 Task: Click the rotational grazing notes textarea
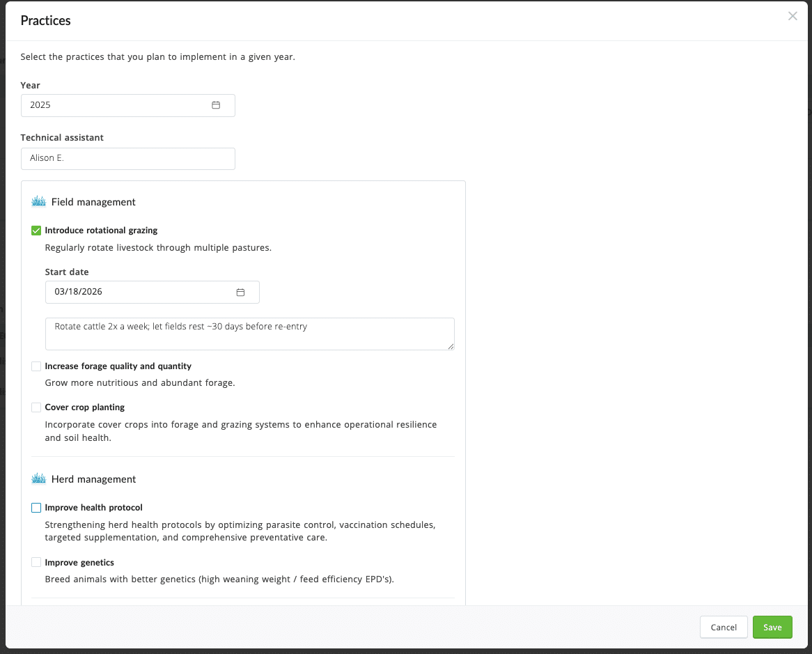249,333
